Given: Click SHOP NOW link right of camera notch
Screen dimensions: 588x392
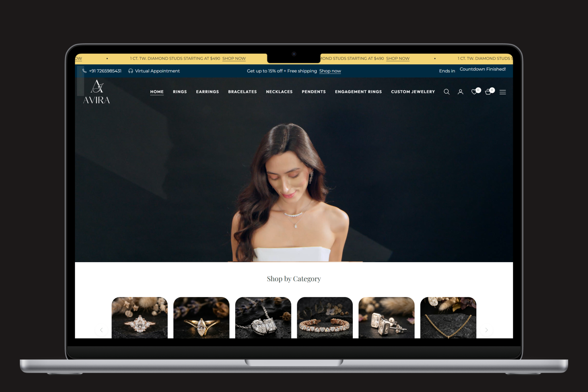Looking at the screenshot, I should (398, 58).
